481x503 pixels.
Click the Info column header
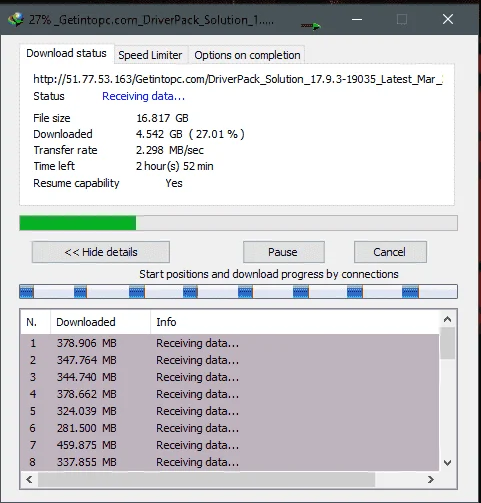pyautogui.click(x=294, y=322)
